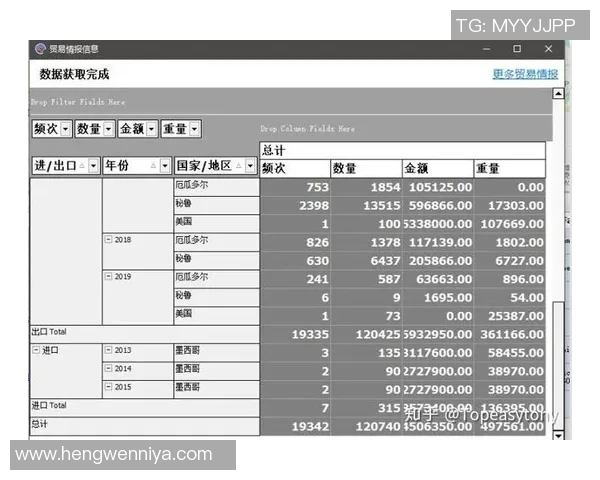Open the 数量 field dropdown arrow
The width and height of the screenshot is (600, 480).
pyautogui.click(x=108, y=129)
